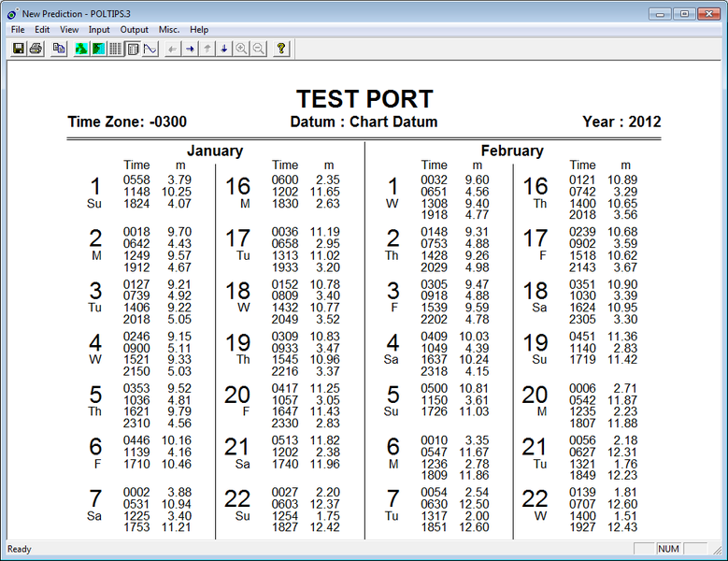This screenshot has width=728, height=561.
Task: Click the TEST PORT heading
Action: pyautogui.click(x=364, y=99)
